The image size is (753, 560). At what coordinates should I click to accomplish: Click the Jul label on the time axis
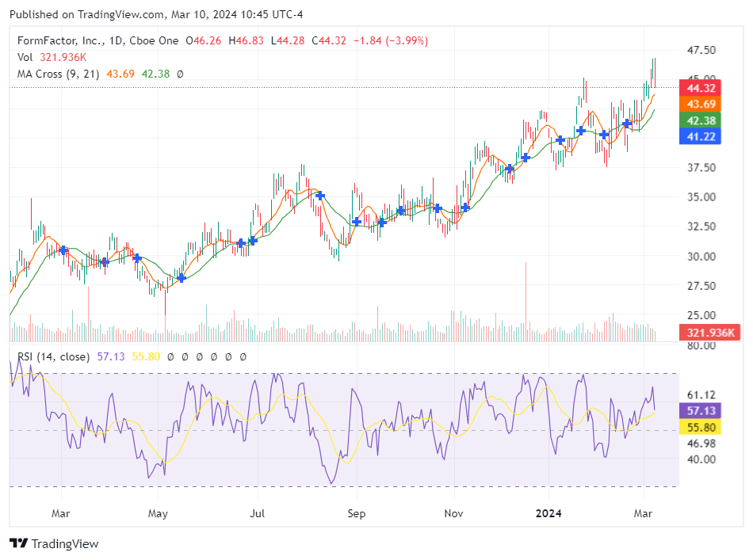coord(258,513)
